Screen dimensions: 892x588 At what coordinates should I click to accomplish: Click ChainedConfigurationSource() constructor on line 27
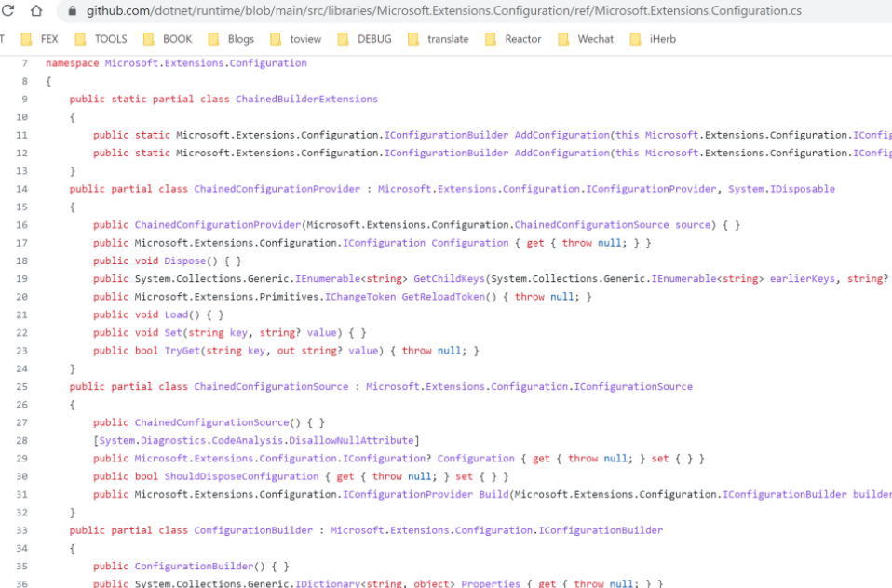[x=217, y=422]
